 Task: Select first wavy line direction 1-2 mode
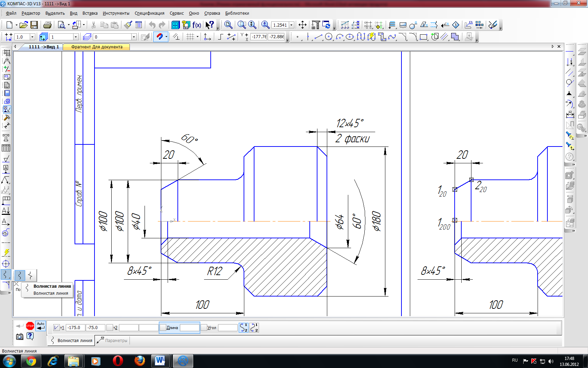pos(244,328)
